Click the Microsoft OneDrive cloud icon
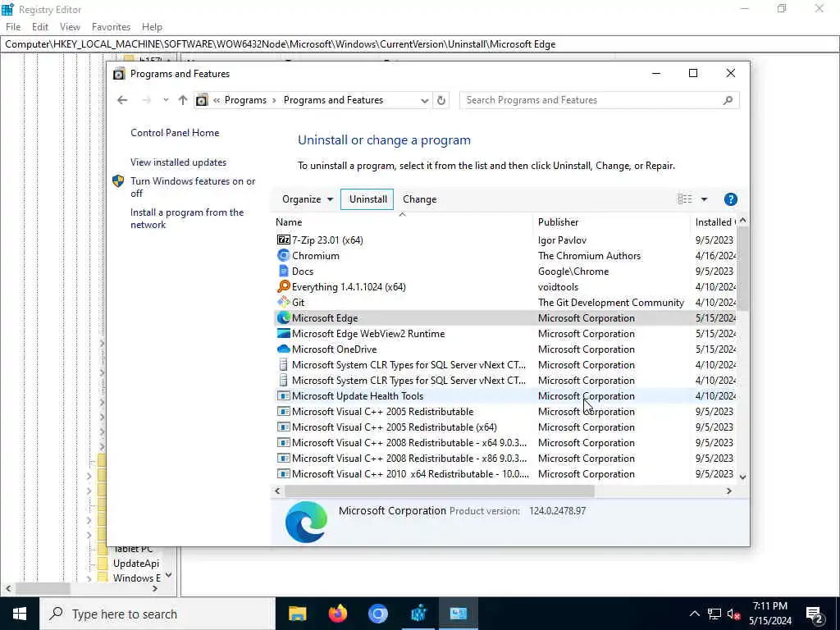840x630 pixels. (283, 349)
